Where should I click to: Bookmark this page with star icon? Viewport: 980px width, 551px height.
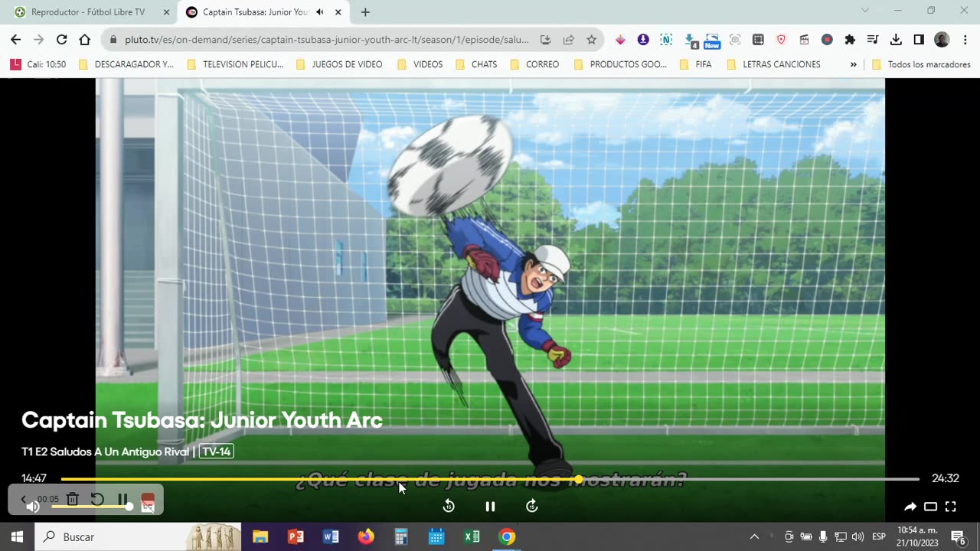[x=591, y=40]
